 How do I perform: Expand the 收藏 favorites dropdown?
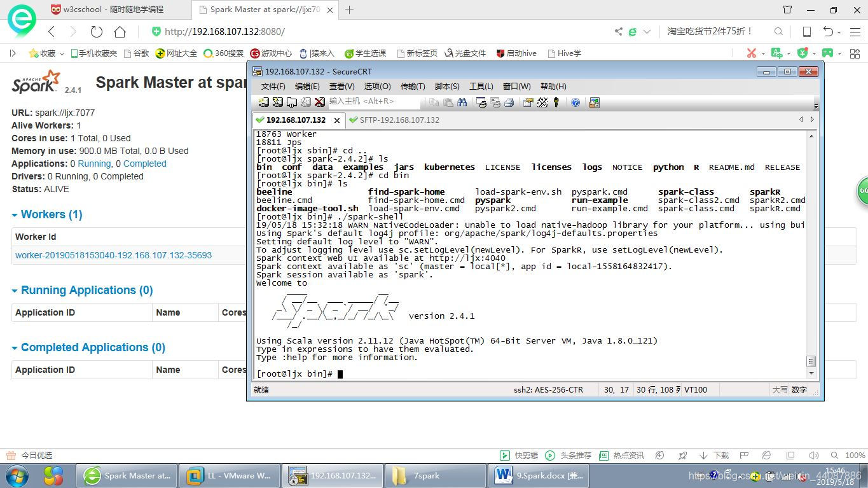(x=62, y=53)
